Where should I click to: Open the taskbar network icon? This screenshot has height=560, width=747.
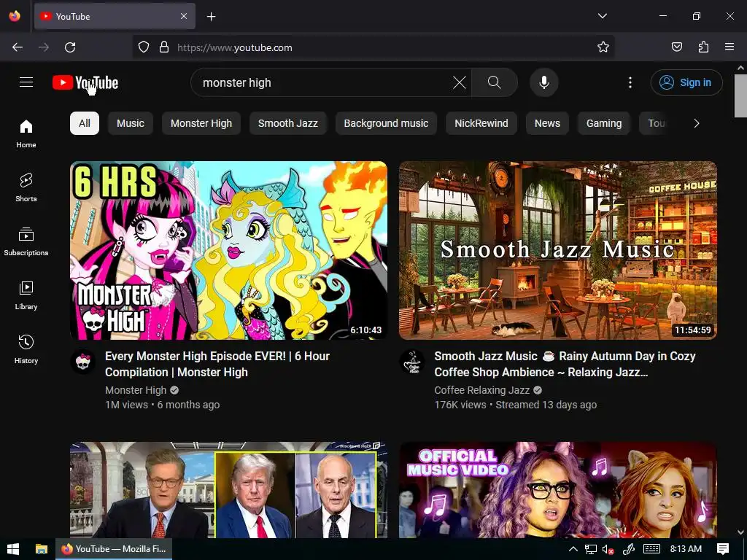[591, 549]
